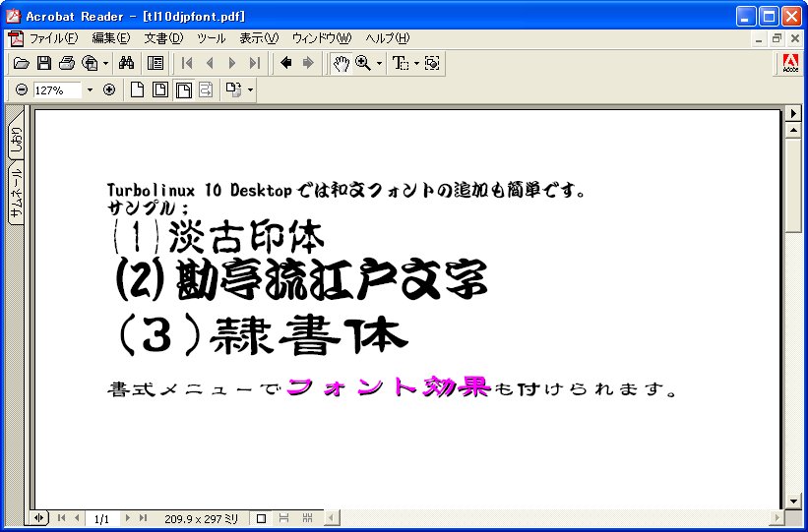Open the dropdown arrow beside the globe icon
The height and width of the screenshot is (532, 808).
[105, 63]
